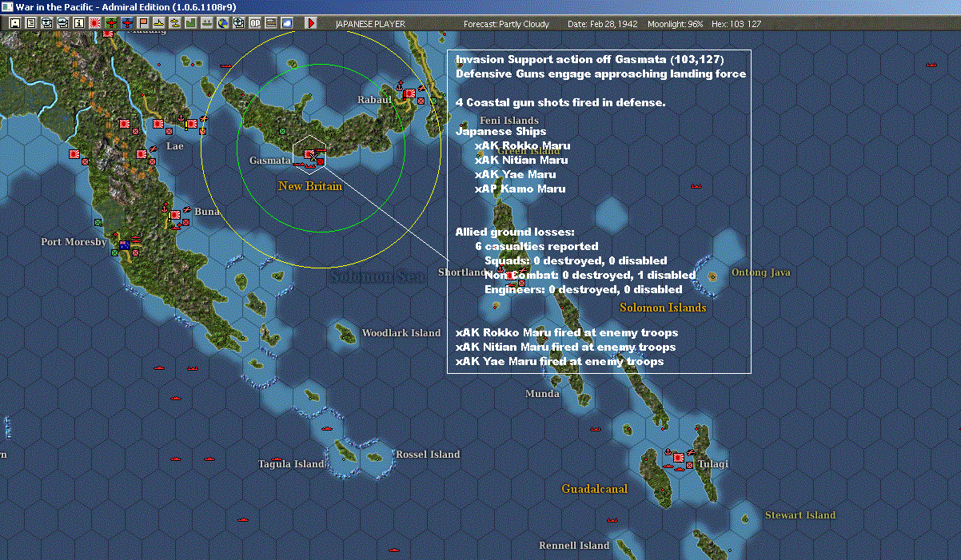The image size is (961, 560).
Task: Click the selected Gasmata hex unit
Action: tap(309, 154)
